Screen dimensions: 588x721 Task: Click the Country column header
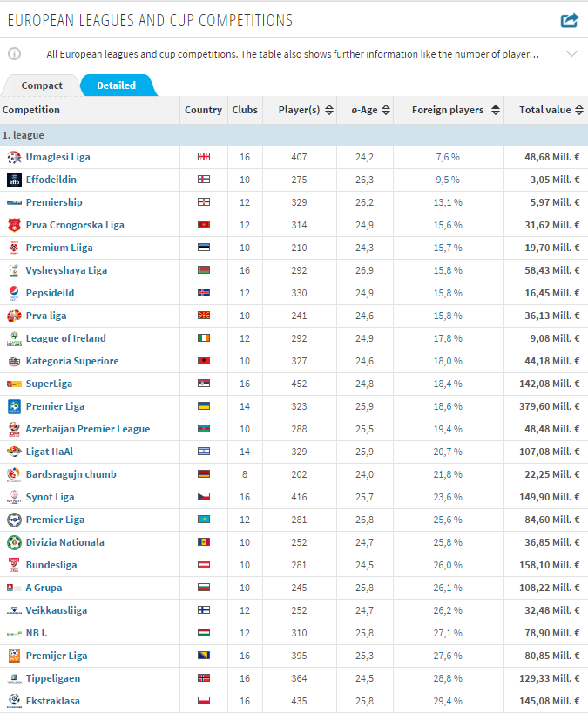pyautogui.click(x=204, y=110)
